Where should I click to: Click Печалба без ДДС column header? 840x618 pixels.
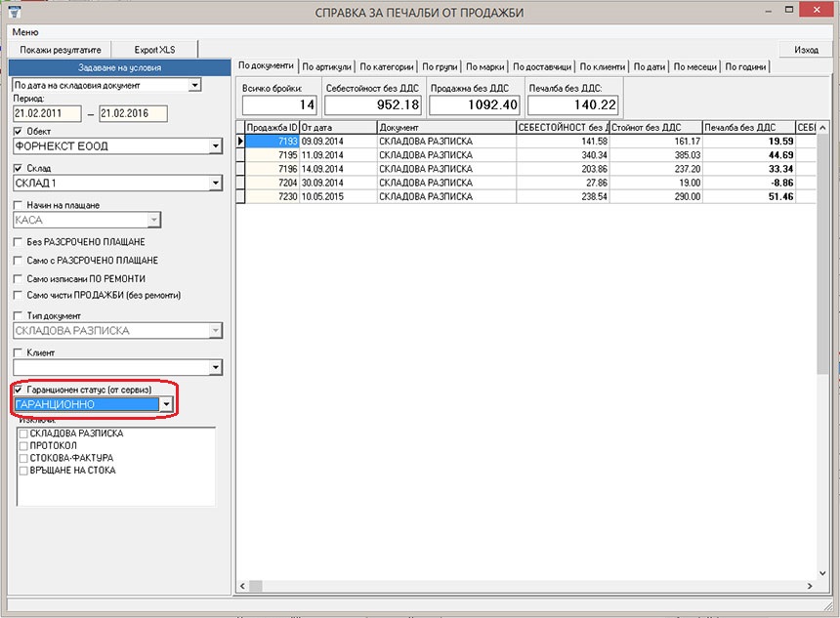pos(748,128)
